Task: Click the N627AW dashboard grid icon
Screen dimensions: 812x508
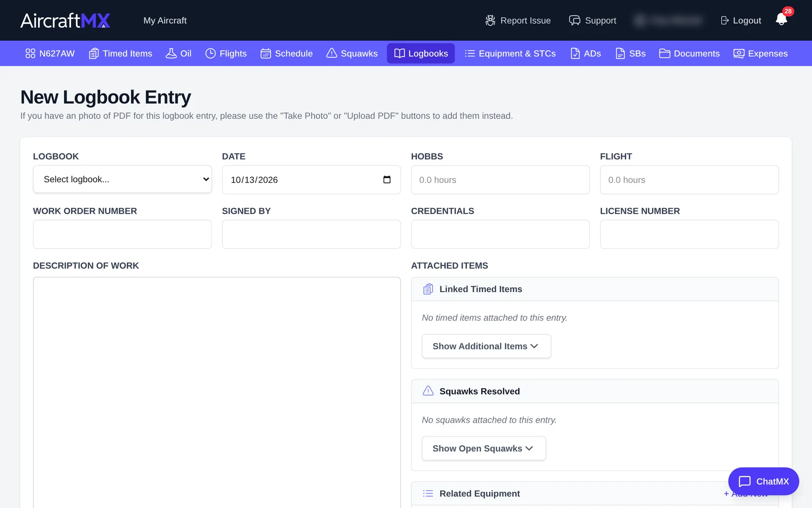Action: 30,53
